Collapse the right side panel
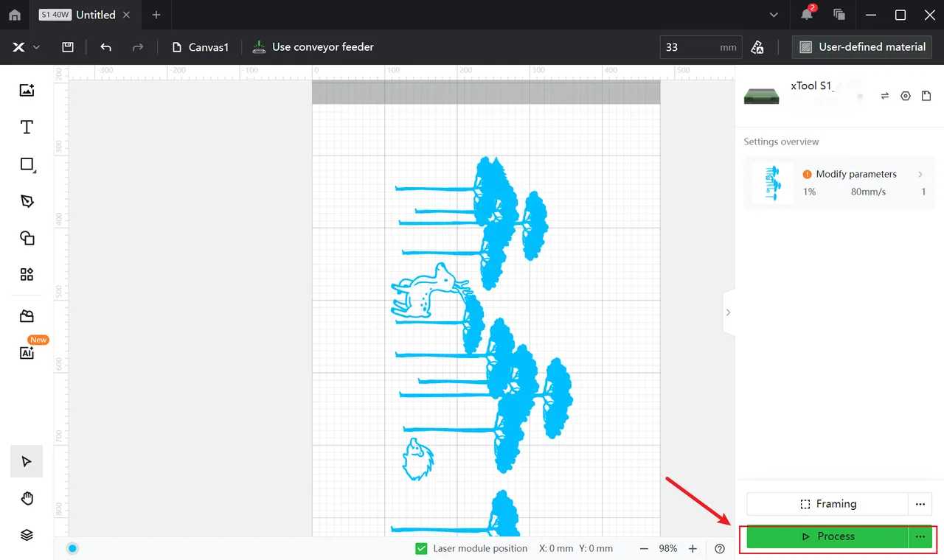 (728, 312)
